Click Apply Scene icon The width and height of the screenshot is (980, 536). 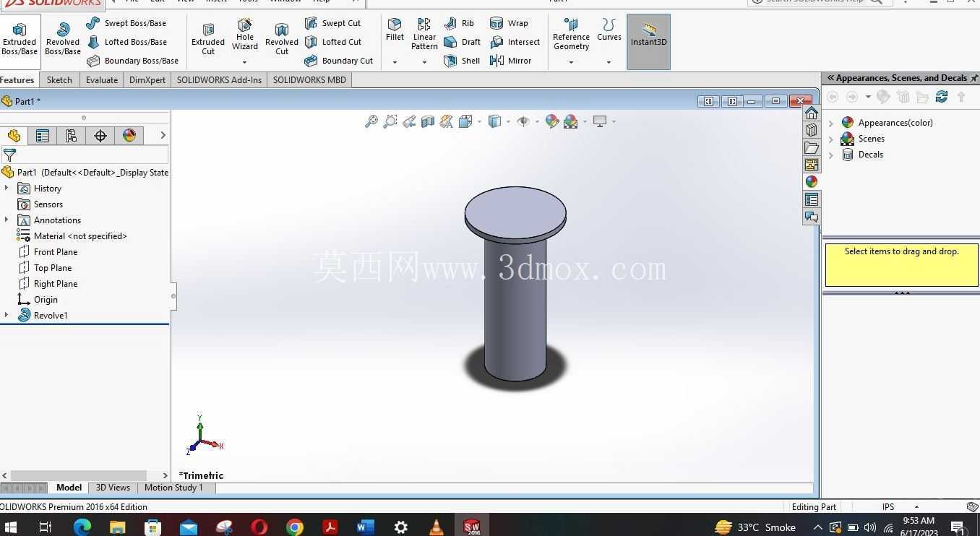point(571,121)
